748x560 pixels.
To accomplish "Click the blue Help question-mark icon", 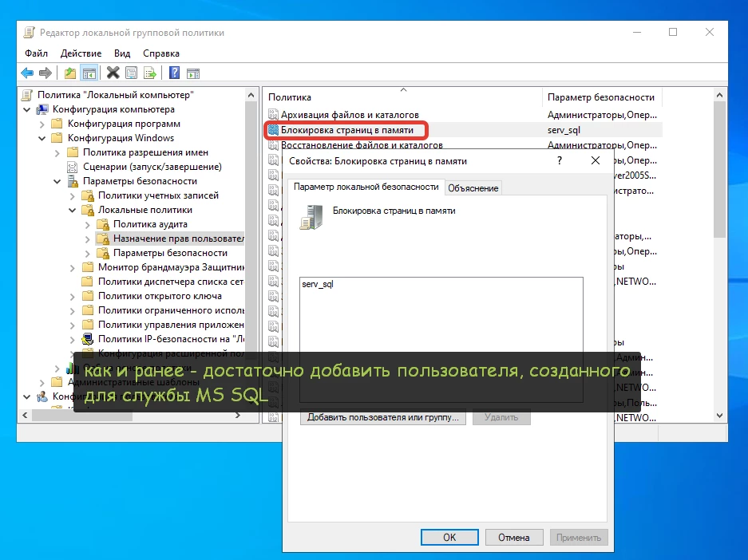I will coord(174,73).
